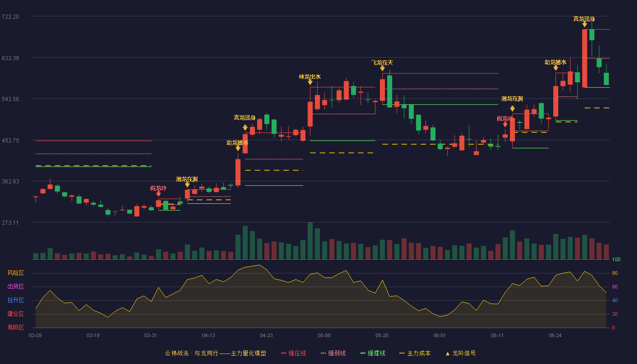Select the latest 真龙现身 arrow at the chart's peak
This screenshot has width=637, height=364.
click(x=584, y=25)
